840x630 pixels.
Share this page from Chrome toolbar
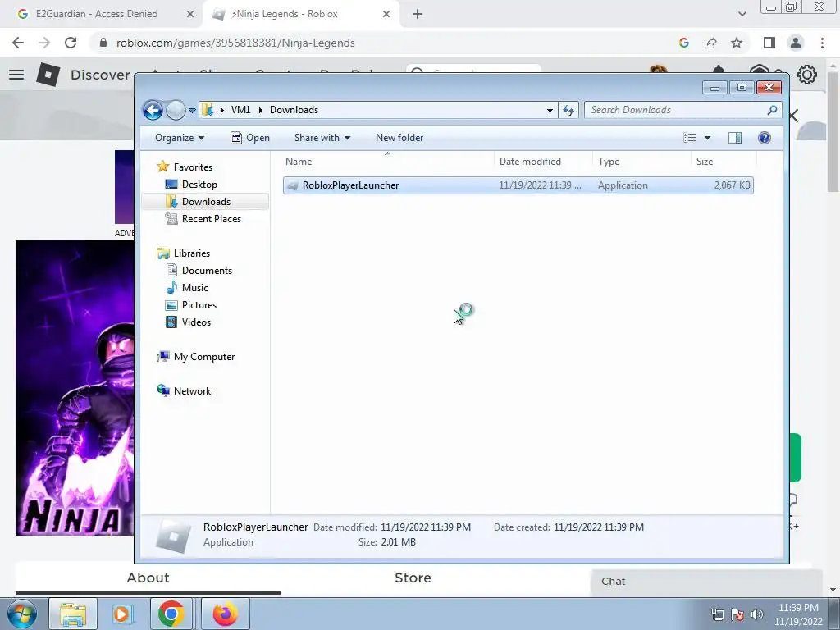click(710, 43)
